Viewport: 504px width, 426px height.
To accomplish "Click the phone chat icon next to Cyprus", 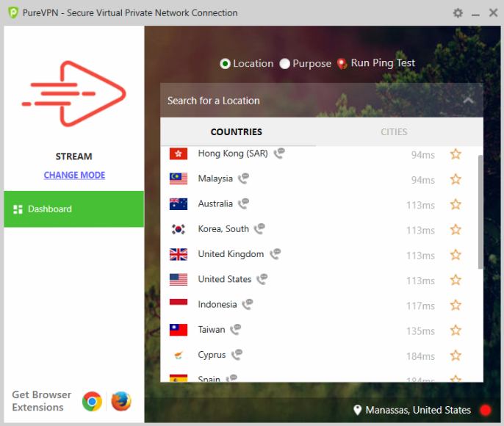I will point(237,354).
